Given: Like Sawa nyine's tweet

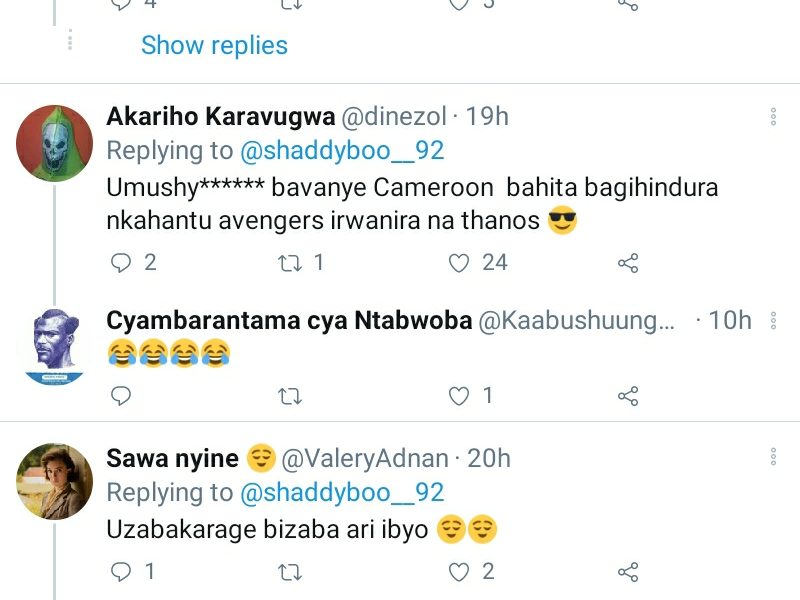Looking at the screenshot, I should (459, 572).
